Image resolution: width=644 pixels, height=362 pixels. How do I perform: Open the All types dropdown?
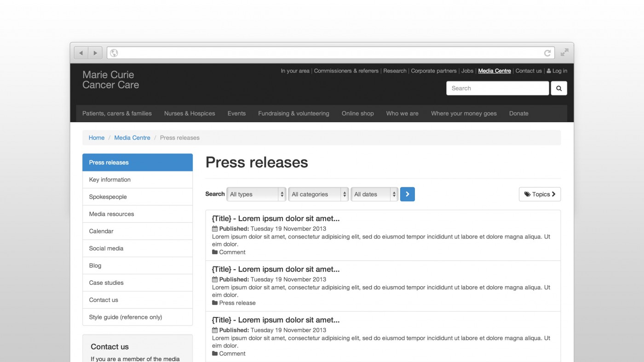[256, 194]
